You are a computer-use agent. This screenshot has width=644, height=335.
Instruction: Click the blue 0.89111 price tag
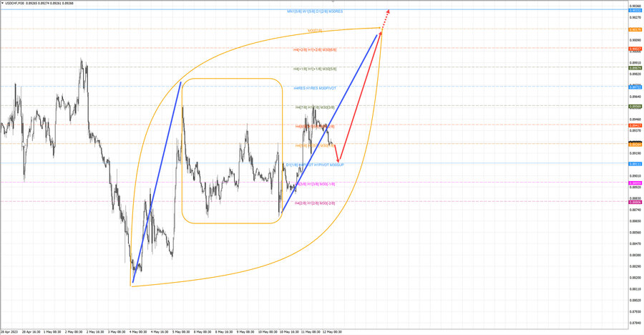point(635,164)
